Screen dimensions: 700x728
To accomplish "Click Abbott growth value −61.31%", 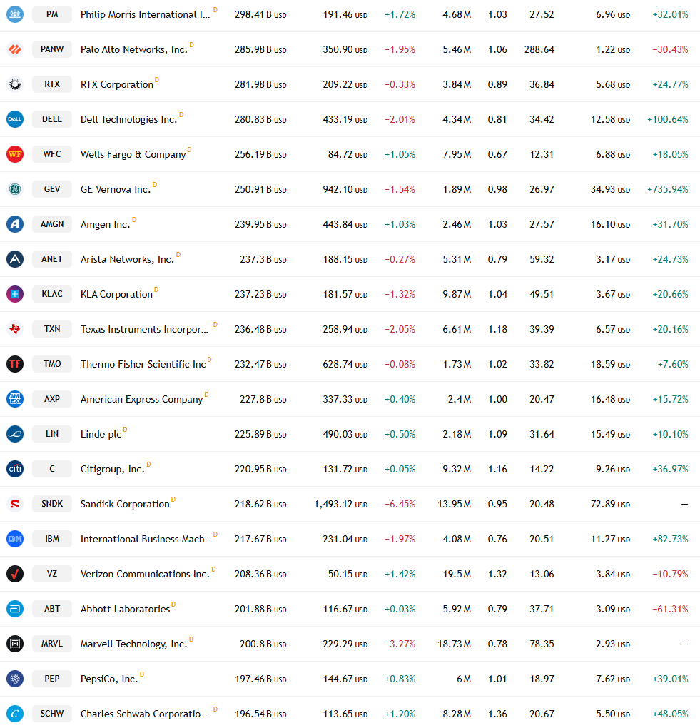I will pos(670,609).
